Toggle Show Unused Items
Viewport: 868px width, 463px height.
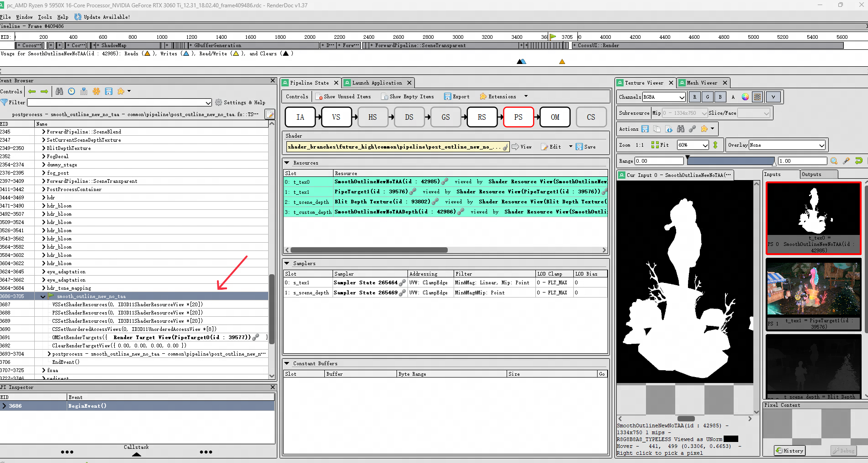[343, 96]
